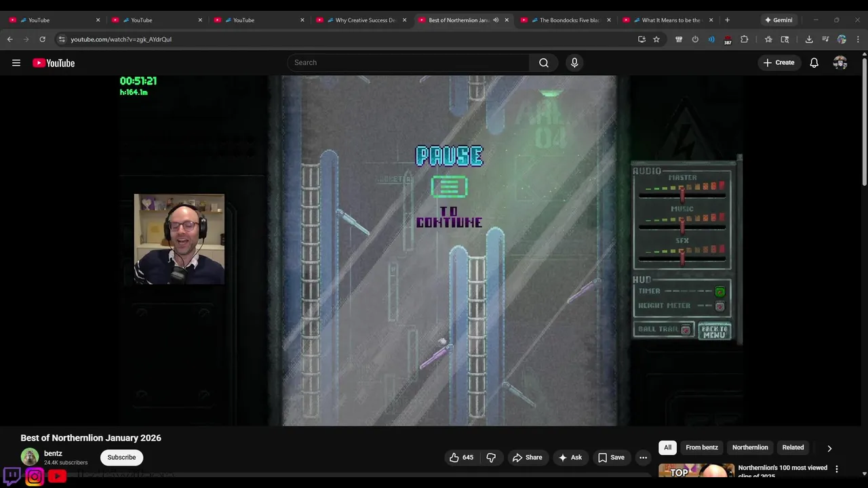Click the browser address bar URL
Image resolution: width=868 pixels, height=488 pixels.
click(121, 39)
